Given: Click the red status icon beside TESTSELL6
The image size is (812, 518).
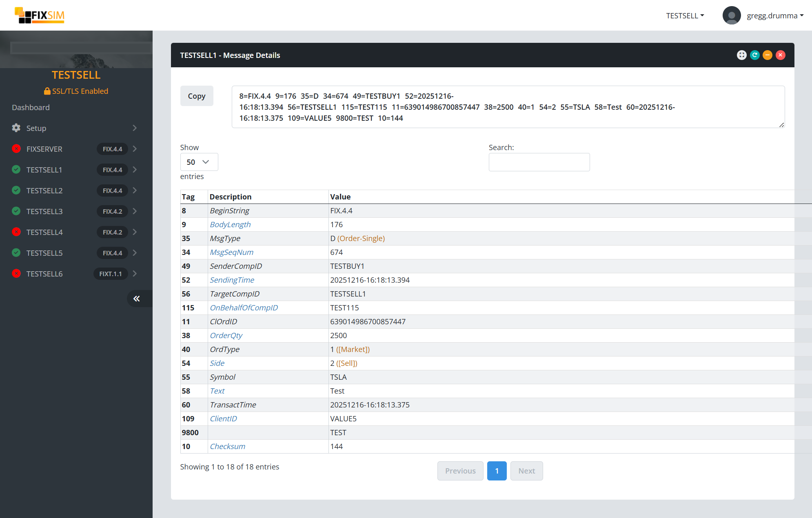Looking at the screenshot, I should point(16,274).
